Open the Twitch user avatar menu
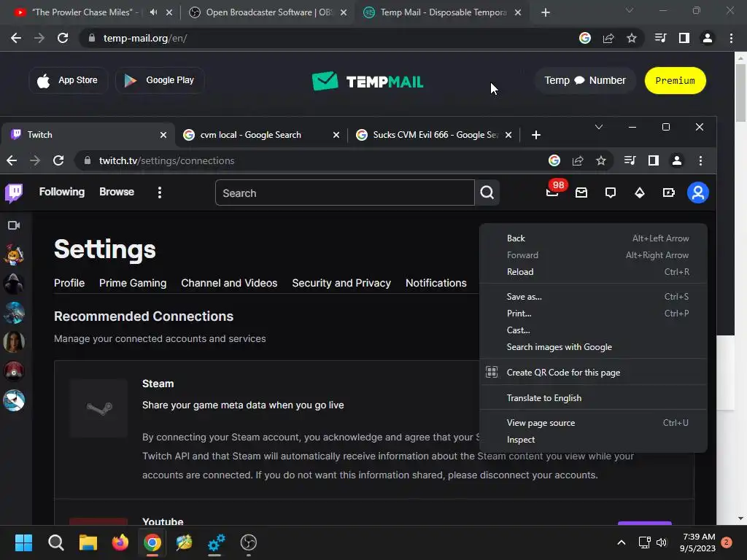The image size is (747, 560). pyautogui.click(x=698, y=192)
